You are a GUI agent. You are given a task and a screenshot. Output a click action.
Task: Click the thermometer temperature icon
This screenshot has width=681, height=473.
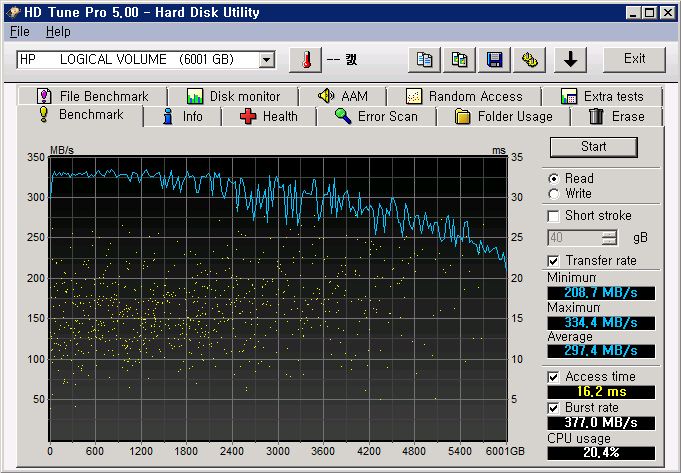pos(306,60)
